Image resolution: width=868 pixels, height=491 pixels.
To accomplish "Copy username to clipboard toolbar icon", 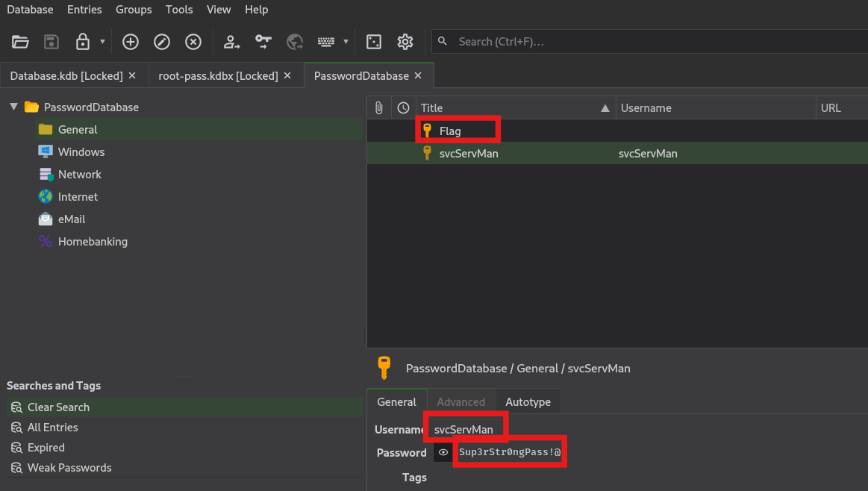I will (232, 42).
